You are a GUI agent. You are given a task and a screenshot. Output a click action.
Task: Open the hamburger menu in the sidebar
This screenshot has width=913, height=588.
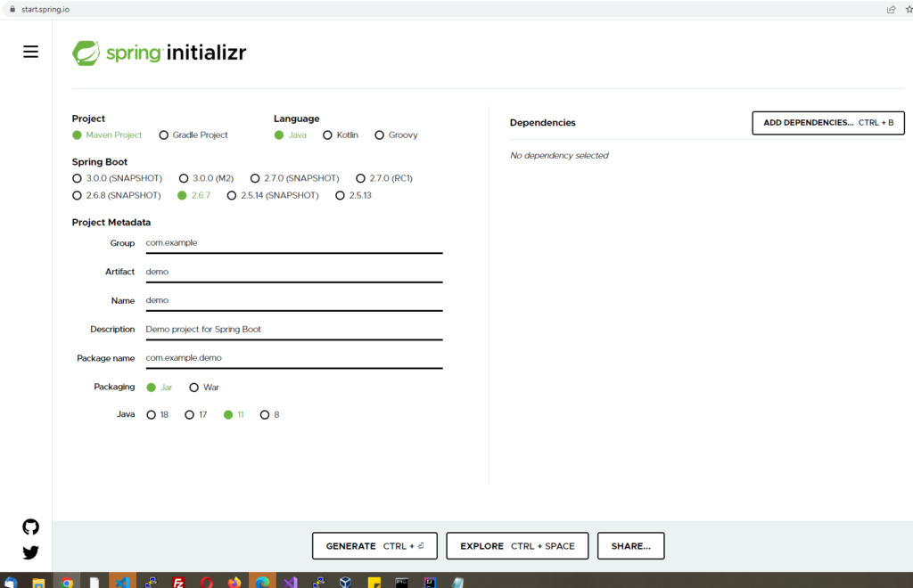point(30,52)
